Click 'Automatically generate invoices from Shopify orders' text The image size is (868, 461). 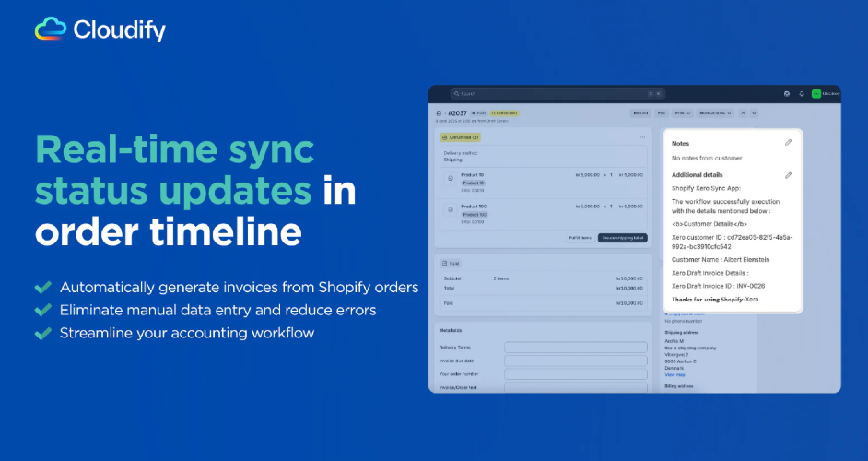tap(240, 287)
